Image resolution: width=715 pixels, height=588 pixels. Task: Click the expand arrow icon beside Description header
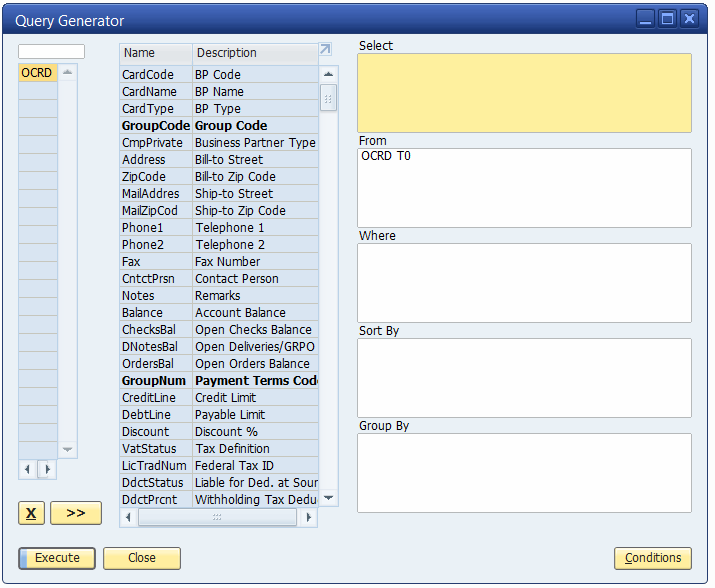point(325,49)
